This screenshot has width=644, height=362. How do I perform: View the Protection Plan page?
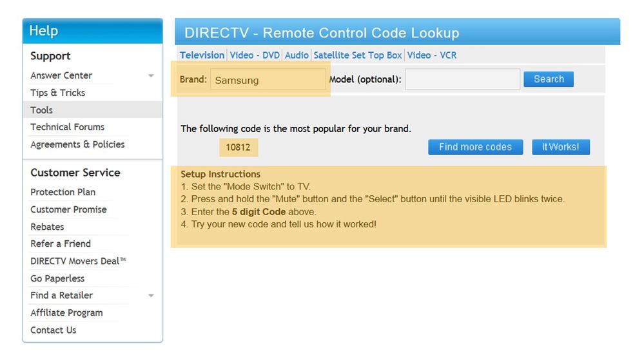[x=63, y=192]
